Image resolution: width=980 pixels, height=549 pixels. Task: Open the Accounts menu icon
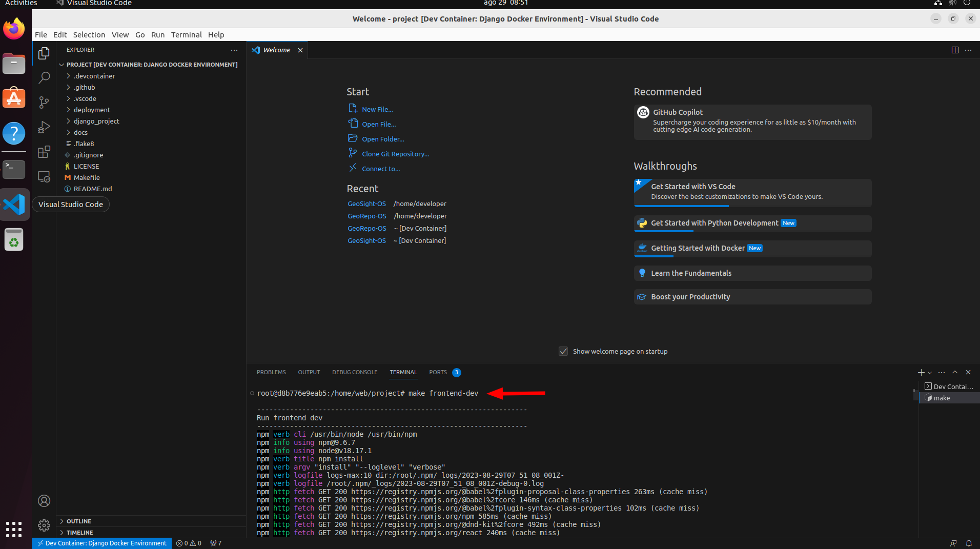[x=44, y=501]
